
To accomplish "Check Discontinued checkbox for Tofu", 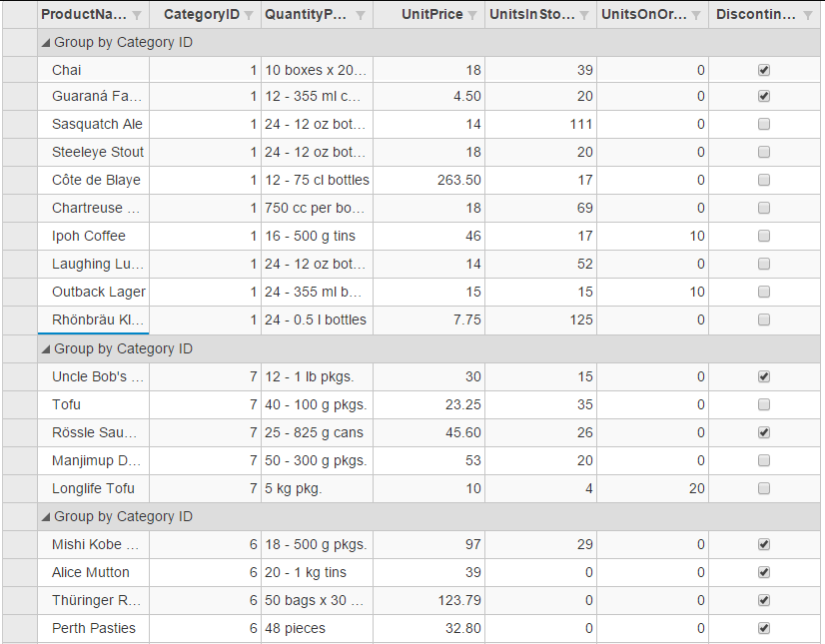I will click(x=764, y=405).
